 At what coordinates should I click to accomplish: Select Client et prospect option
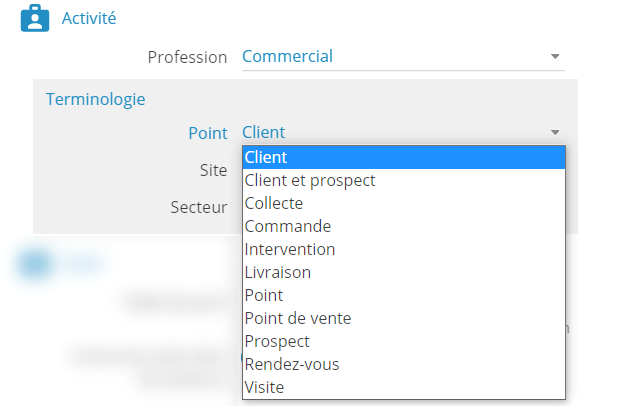tap(404, 180)
